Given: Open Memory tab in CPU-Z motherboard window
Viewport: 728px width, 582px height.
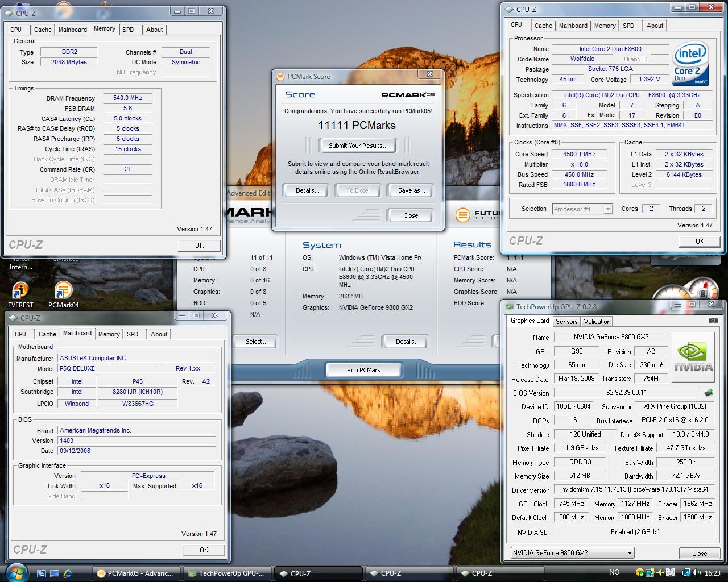Looking at the screenshot, I should click(109, 334).
